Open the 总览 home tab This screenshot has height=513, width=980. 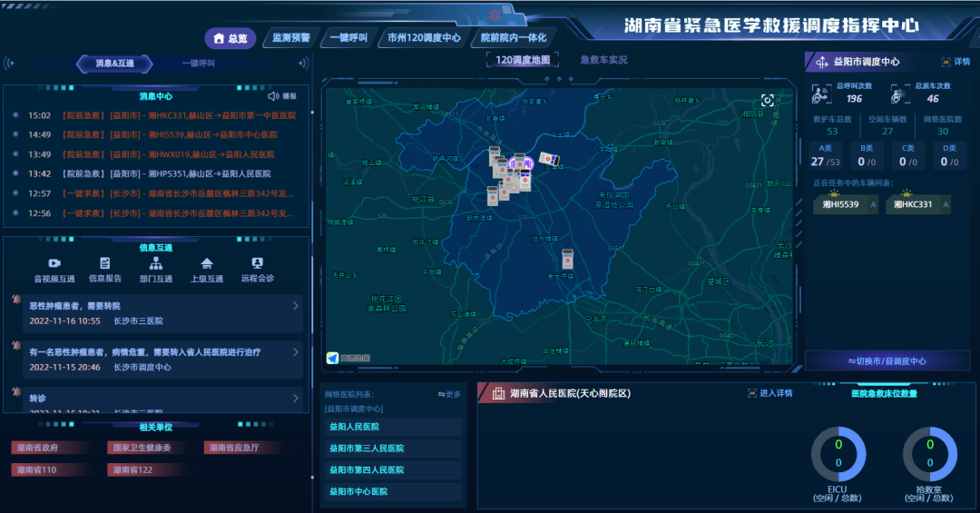coord(230,38)
